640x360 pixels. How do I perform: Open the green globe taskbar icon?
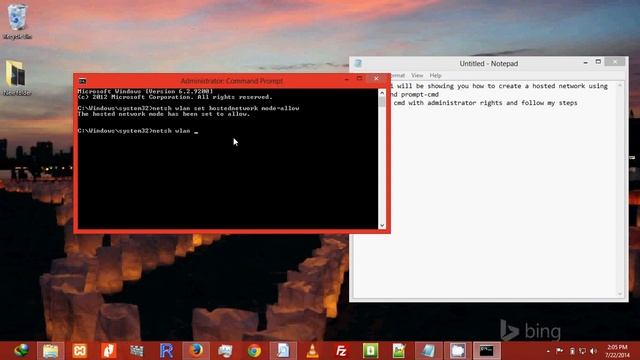21,351
